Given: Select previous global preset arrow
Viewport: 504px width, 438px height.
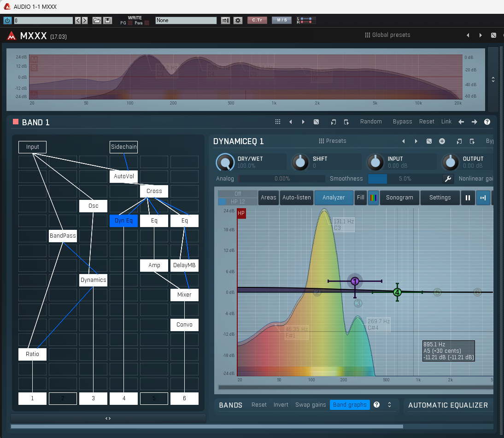Looking at the screenshot, I should [468, 35].
